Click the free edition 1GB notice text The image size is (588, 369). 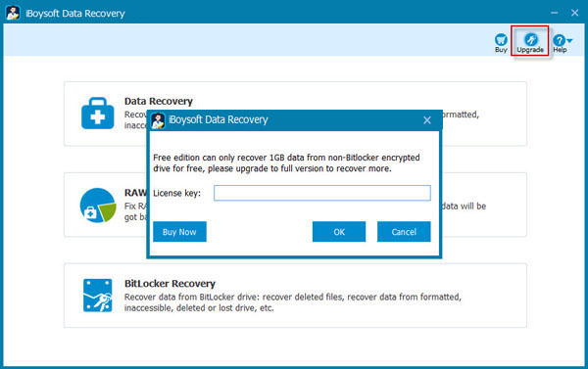pos(286,162)
